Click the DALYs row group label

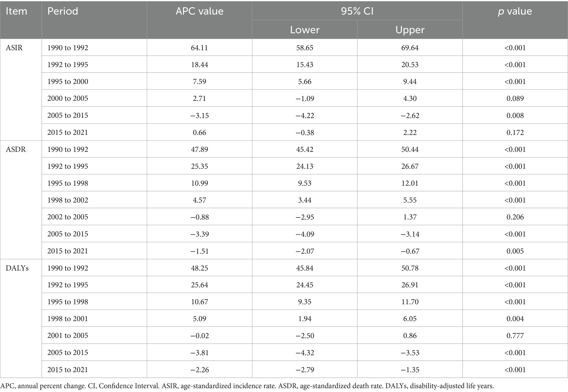pyautogui.click(x=17, y=268)
